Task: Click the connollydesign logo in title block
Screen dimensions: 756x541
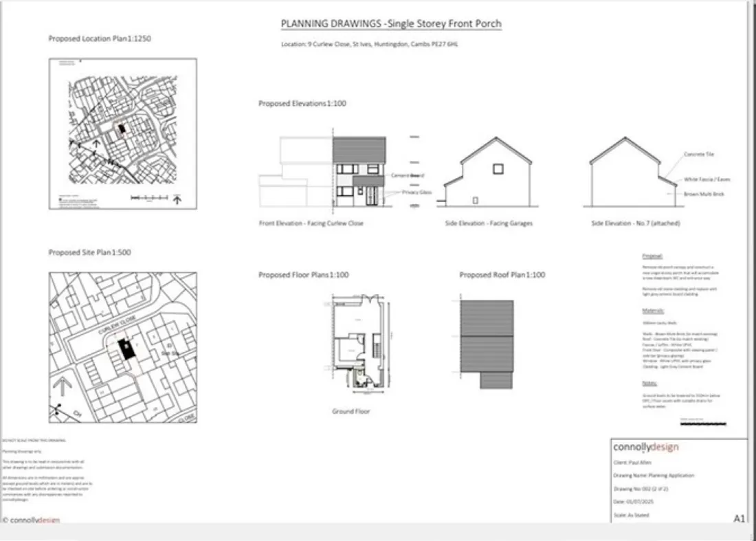Action: pos(645,447)
